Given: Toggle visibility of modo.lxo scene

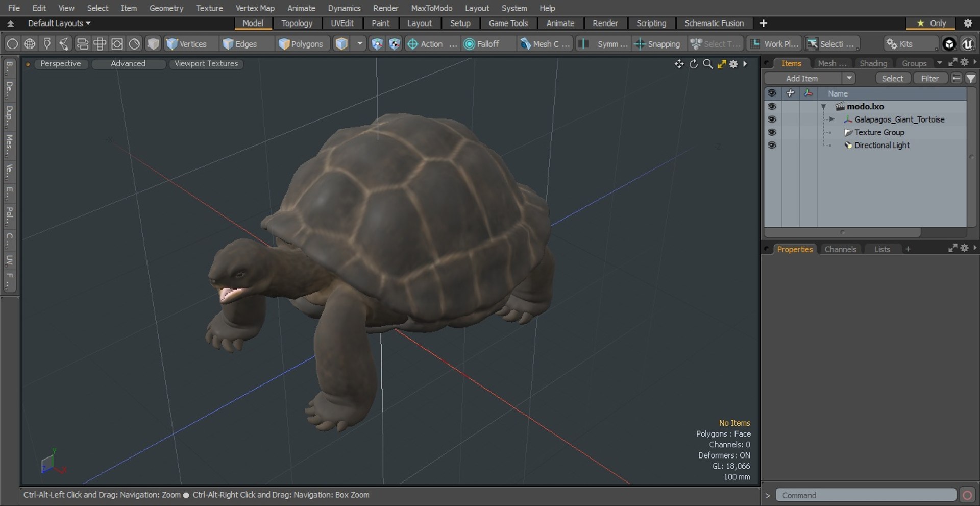Looking at the screenshot, I should [772, 106].
